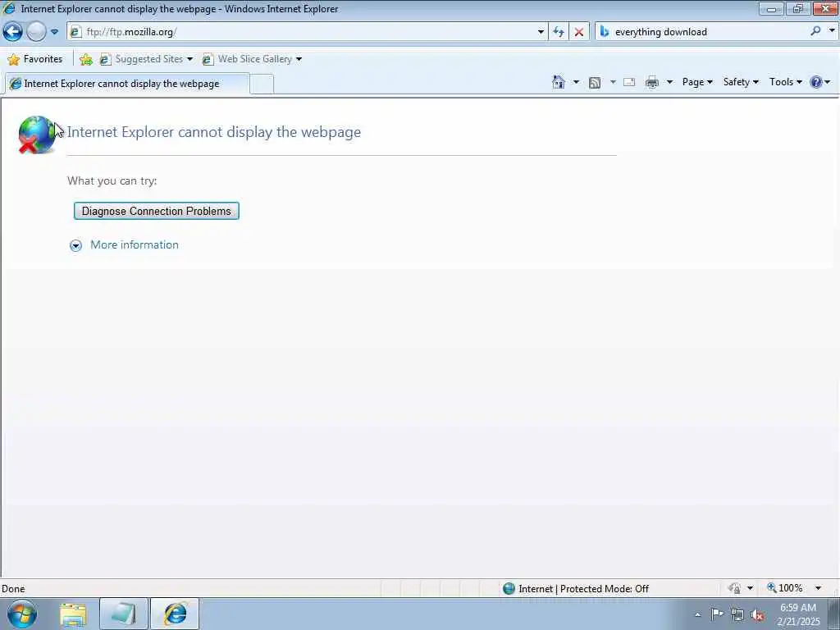
Task: Click the network tray icon
Action: coord(737,615)
